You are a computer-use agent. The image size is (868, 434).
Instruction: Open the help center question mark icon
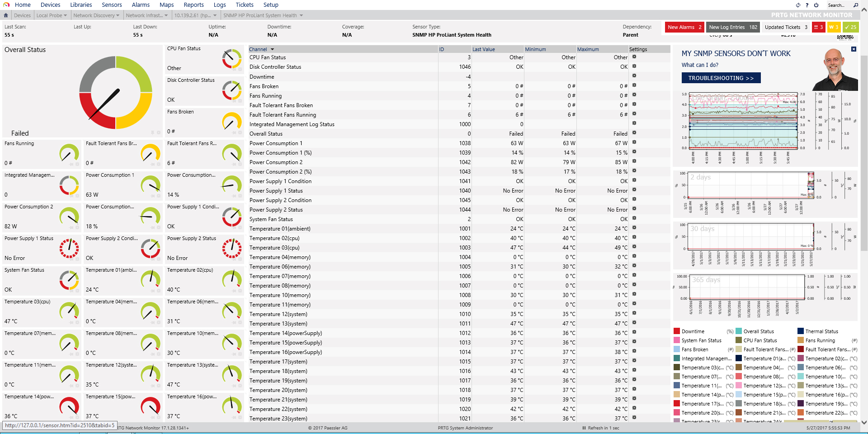[807, 5]
